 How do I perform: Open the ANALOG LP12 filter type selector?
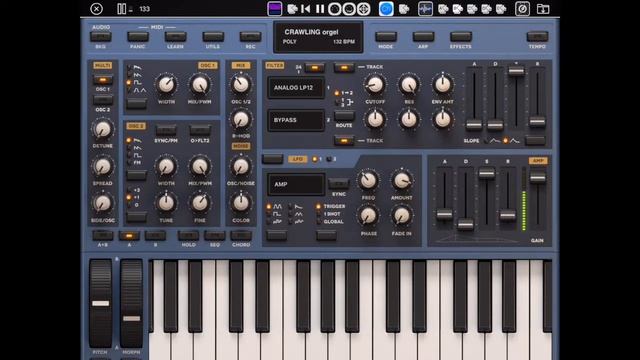[296, 87]
